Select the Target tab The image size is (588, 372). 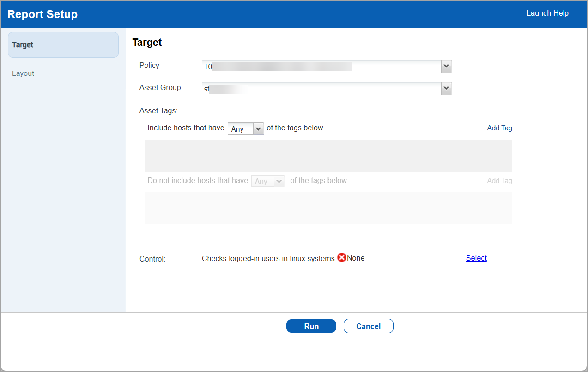(23, 45)
